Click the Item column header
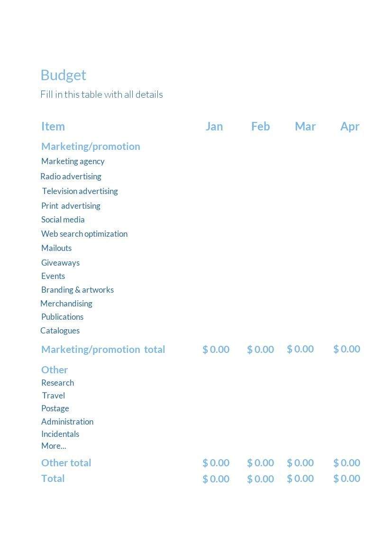Viewport: 392px width, 555px height. click(53, 126)
